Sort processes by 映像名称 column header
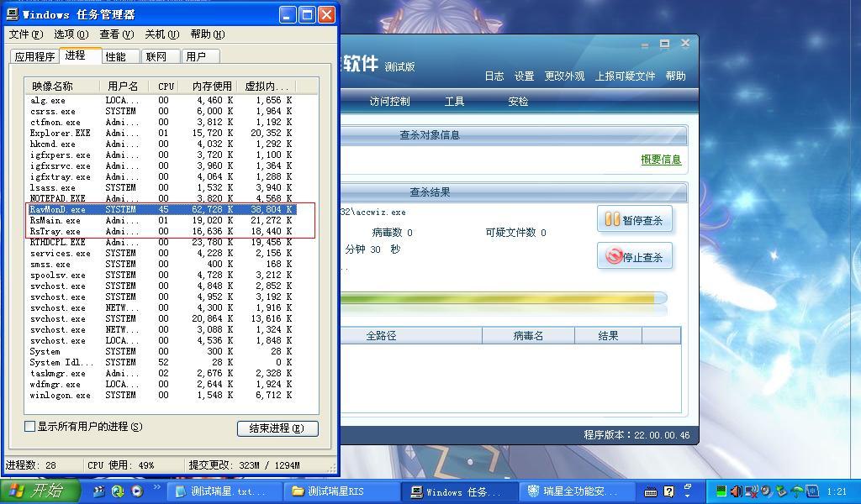The height and width of the screenshot is (504, 861). point(62,87)
